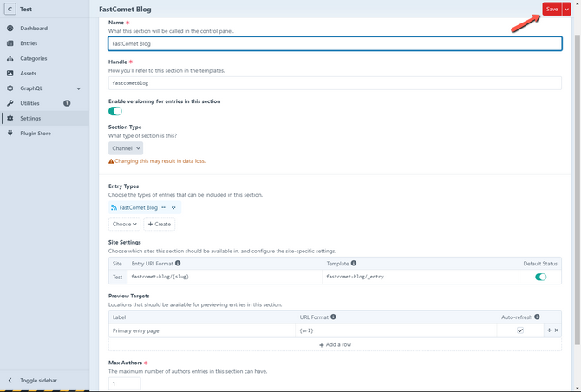Expand the Choose entry type dropdown
This screenshot has height=392, width=581.
pos(125,224)
